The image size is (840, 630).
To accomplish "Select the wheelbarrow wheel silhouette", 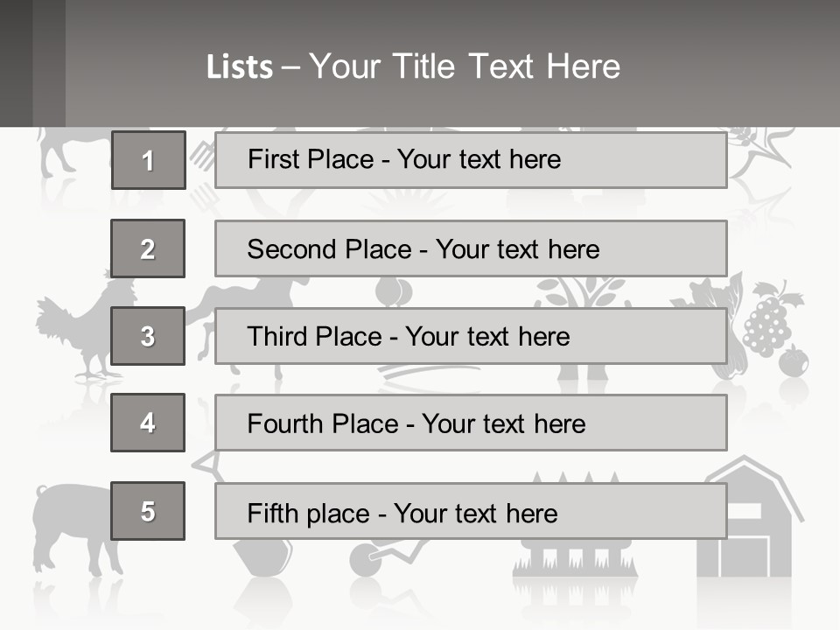I will [x=365, y=560].
